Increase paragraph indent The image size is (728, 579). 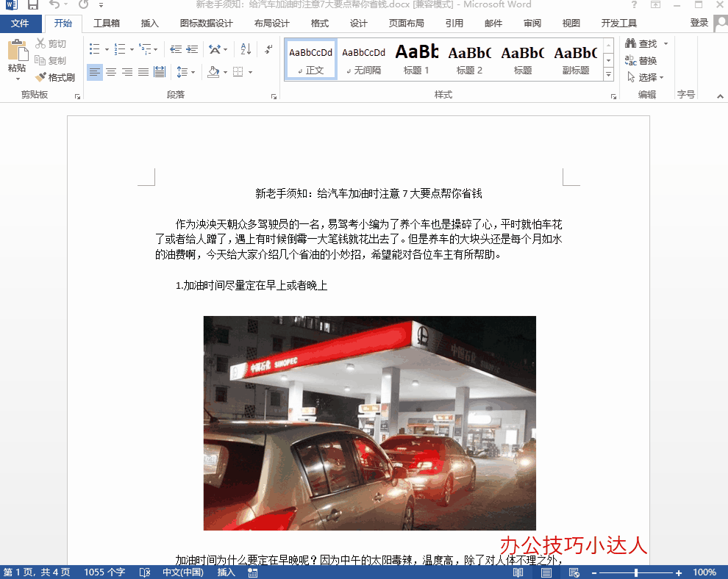[192, 48]
